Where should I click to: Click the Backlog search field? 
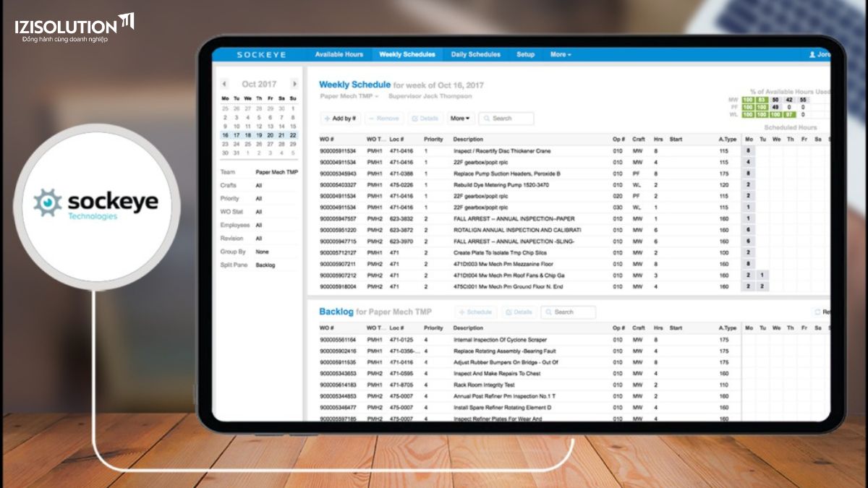569,312
